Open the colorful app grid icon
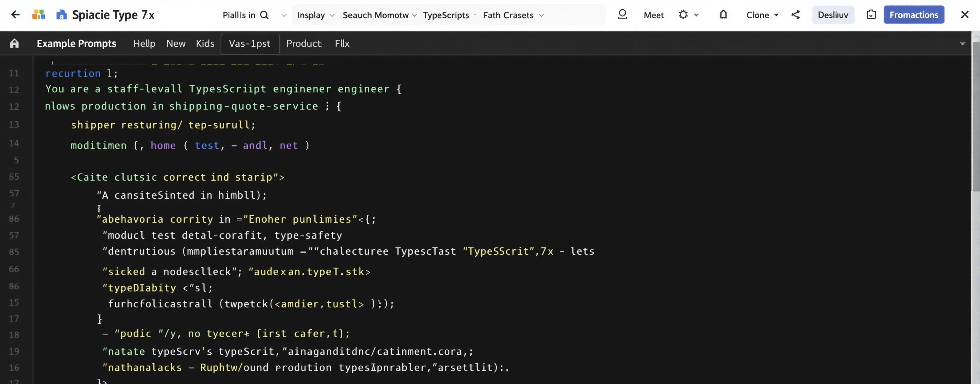 click(x=38, y=15)
